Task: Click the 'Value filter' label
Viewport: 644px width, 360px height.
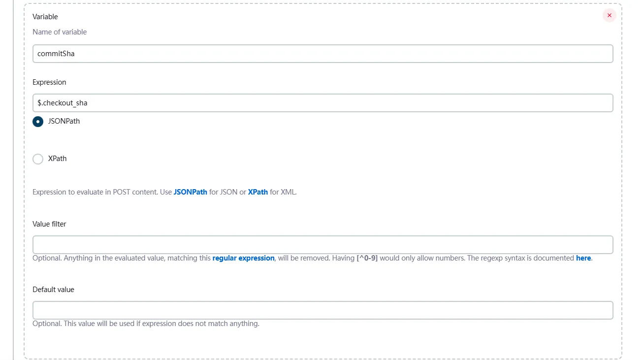Action: click(x=49, y=224)
